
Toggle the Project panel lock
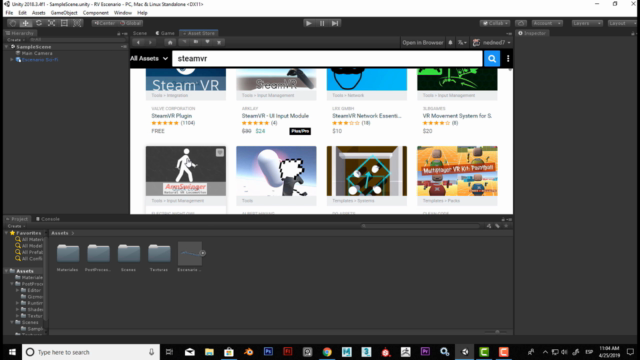tap(503, 219)
